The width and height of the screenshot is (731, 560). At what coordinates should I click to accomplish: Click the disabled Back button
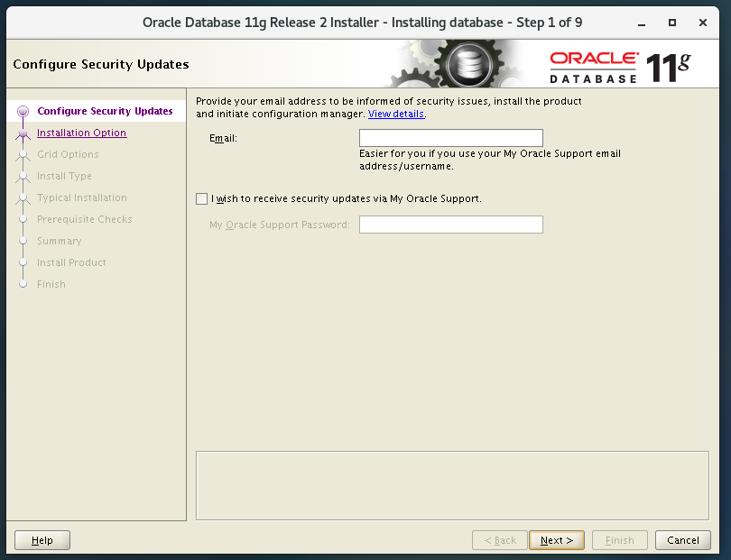(x=500, y=540)
